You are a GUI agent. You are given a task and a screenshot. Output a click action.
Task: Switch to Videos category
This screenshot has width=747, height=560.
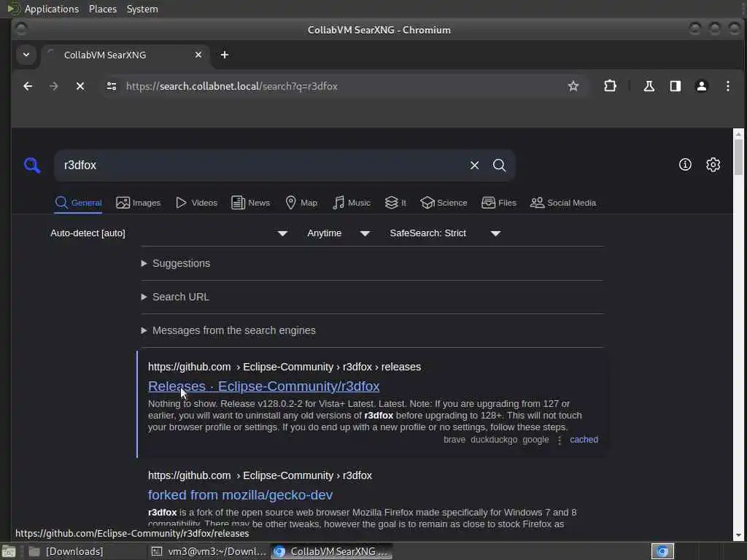pos(196,203)
